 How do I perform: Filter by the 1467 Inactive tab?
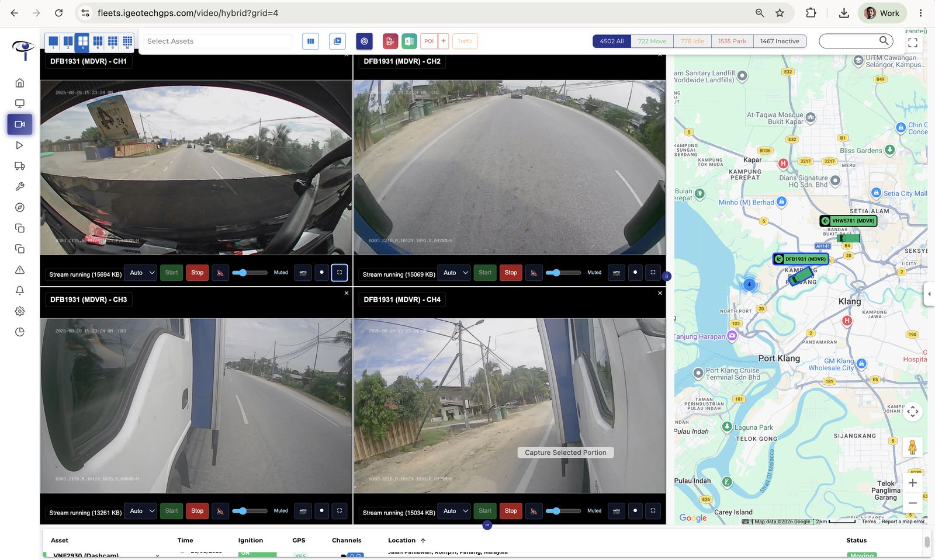pos(780,41)
